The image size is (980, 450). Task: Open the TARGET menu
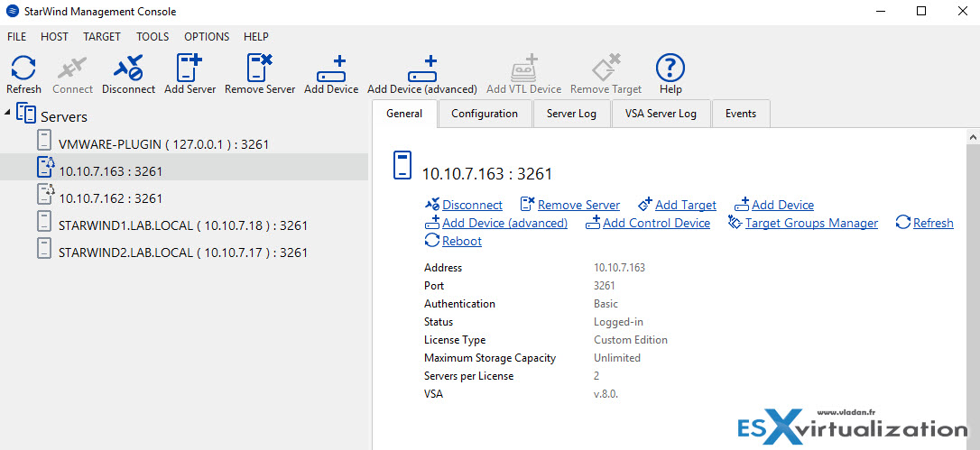tap(102, 37)
